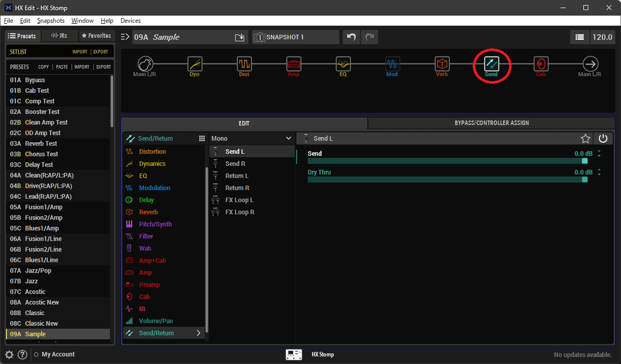Click presets PASTE button
The width and height of the screenshot is (621, 364).
coord(62,67)
